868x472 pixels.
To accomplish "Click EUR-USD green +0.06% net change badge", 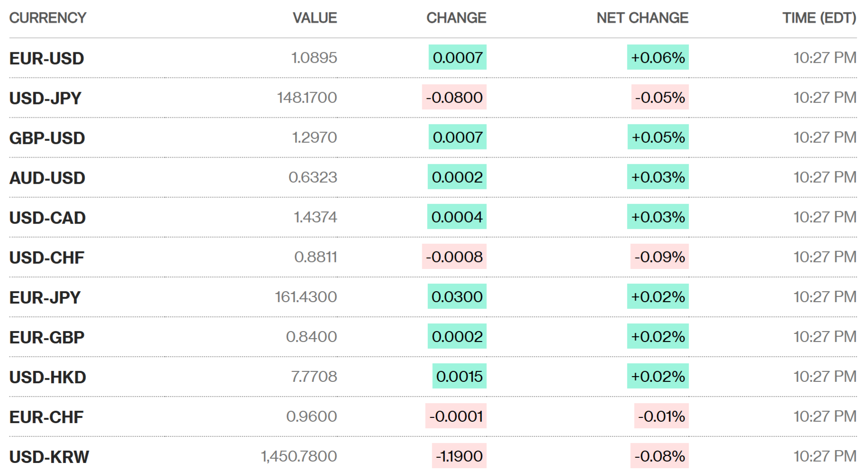I will point(658,57).
